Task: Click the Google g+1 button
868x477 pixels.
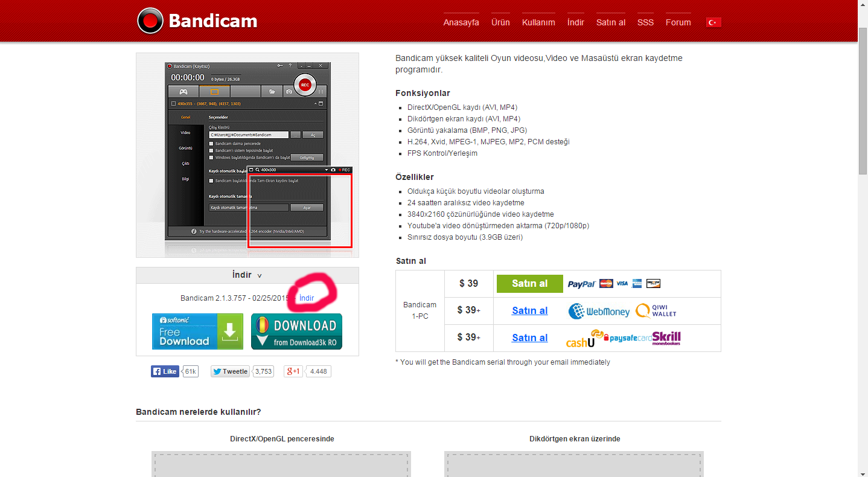Action: click(293, 371)
